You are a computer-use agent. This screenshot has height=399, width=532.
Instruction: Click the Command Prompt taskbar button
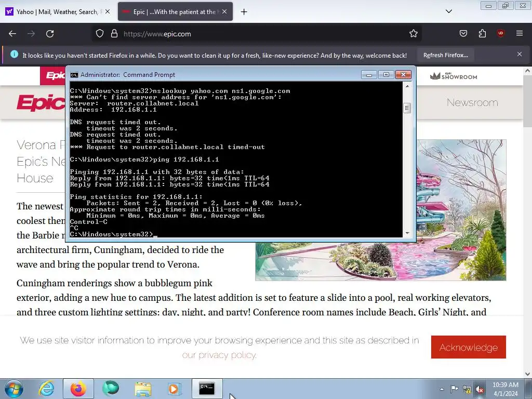tap(207, 389)
